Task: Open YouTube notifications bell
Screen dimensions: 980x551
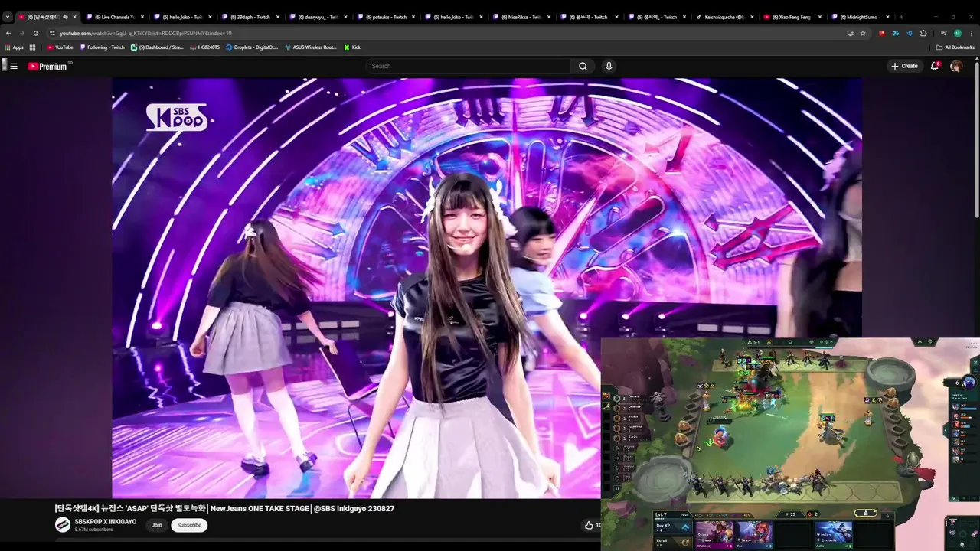Action: point(935,67)
